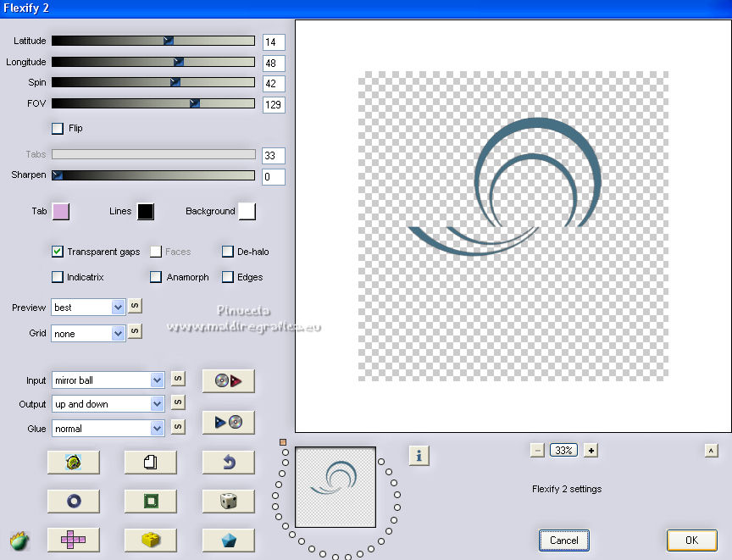
Task: Click the OK button
Action: coord(691,541)
